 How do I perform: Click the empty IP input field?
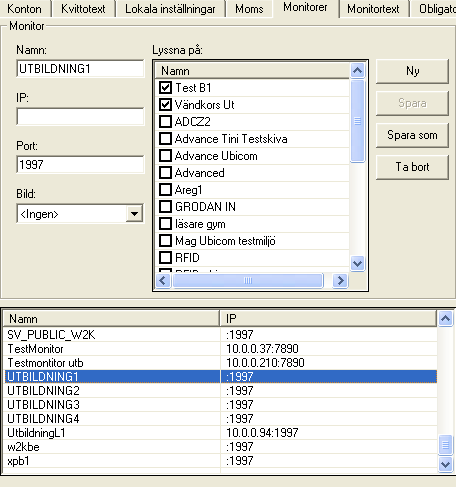[80, 116]
